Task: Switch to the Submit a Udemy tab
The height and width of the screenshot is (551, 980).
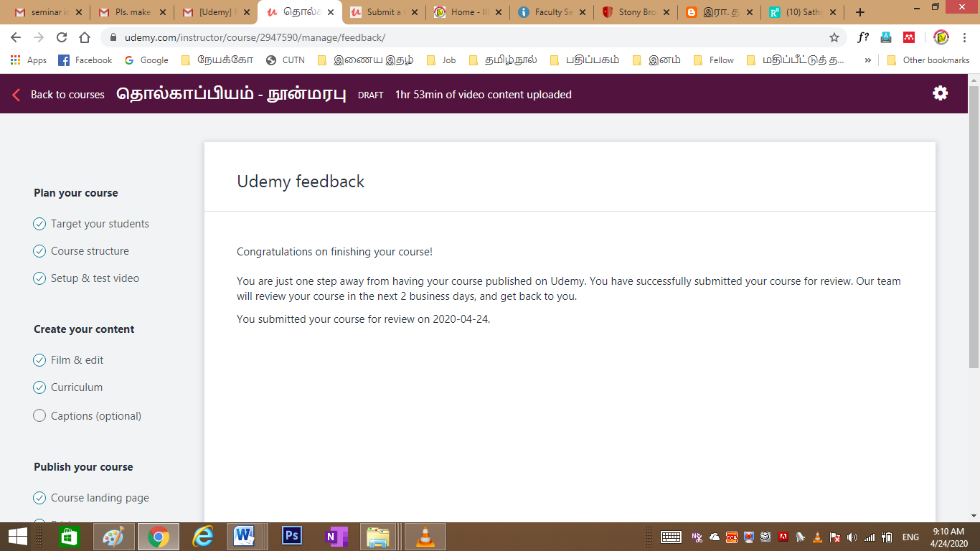Action: [x=385, y=12]
